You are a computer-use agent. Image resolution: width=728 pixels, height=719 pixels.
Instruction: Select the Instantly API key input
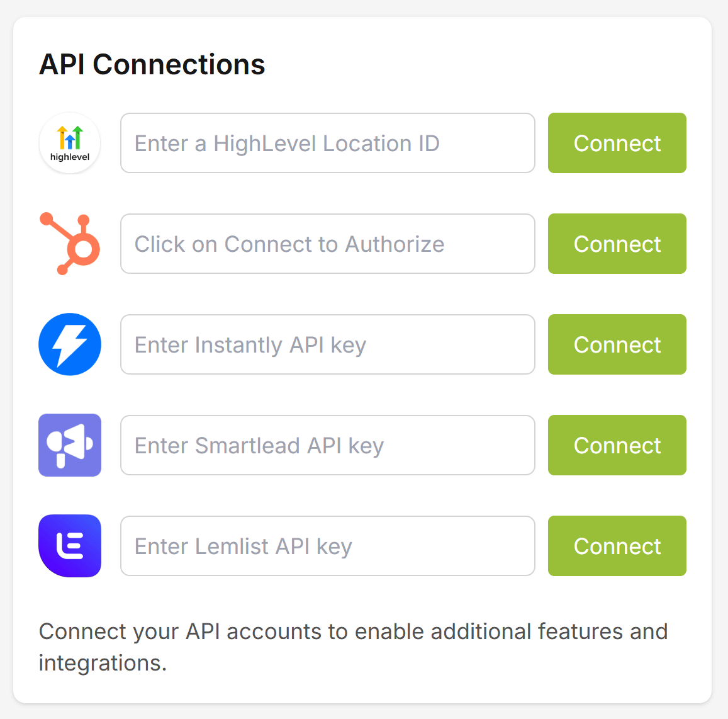point(327,344)
